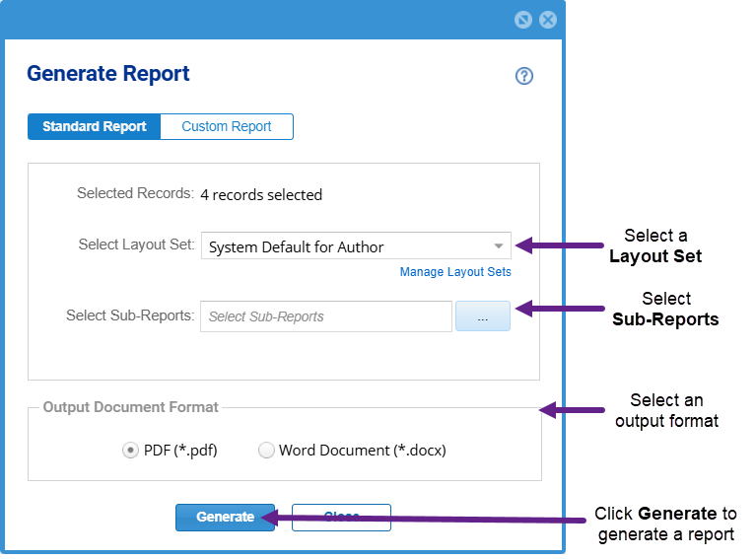This screenshot has height=559, width=756.
Task: Switch to the Standard Report tab
Action: pos(95,126)
